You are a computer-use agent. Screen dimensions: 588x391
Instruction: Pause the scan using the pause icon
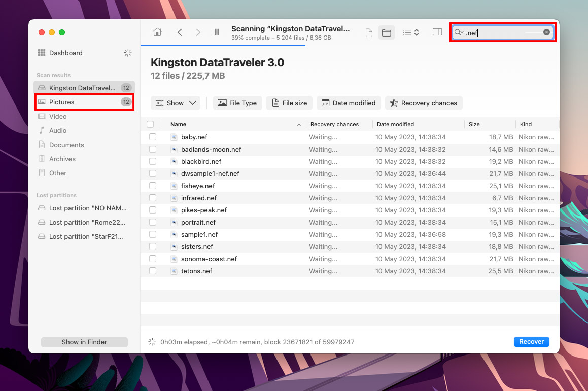point(217,31)
